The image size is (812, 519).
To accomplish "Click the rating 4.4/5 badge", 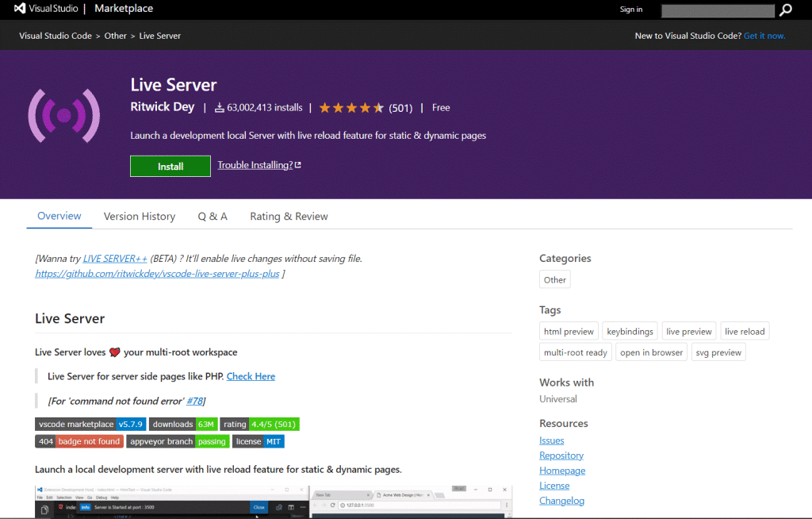I will [x=259, y=424].
